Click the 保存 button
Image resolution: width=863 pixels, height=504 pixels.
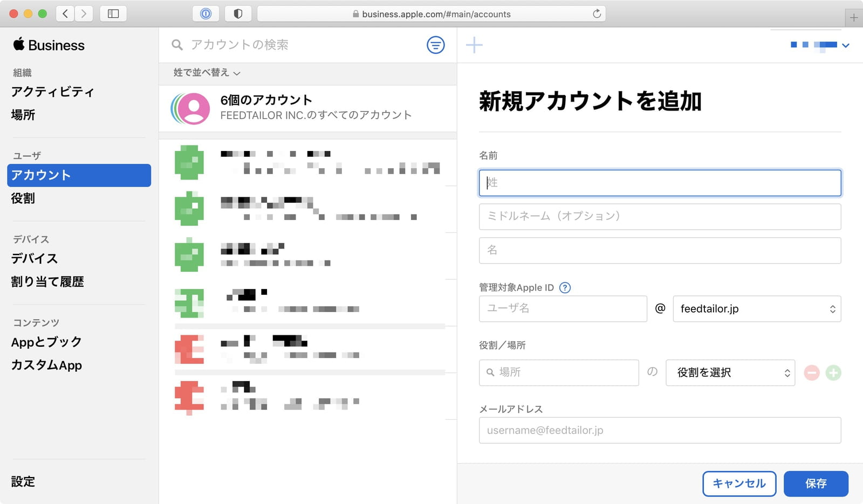816,484
